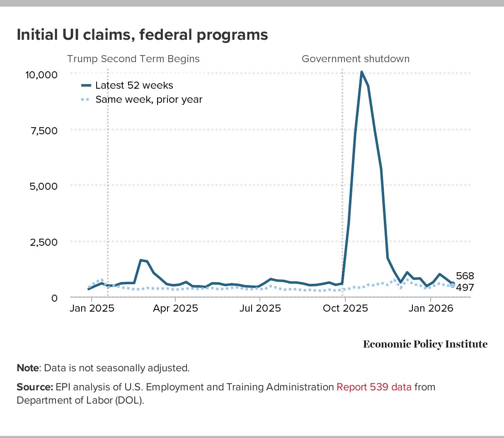This screenshot has height=438, width=504.
Task: Toggle the "Same week, prior year" legend entry
Action: [149, 99]
